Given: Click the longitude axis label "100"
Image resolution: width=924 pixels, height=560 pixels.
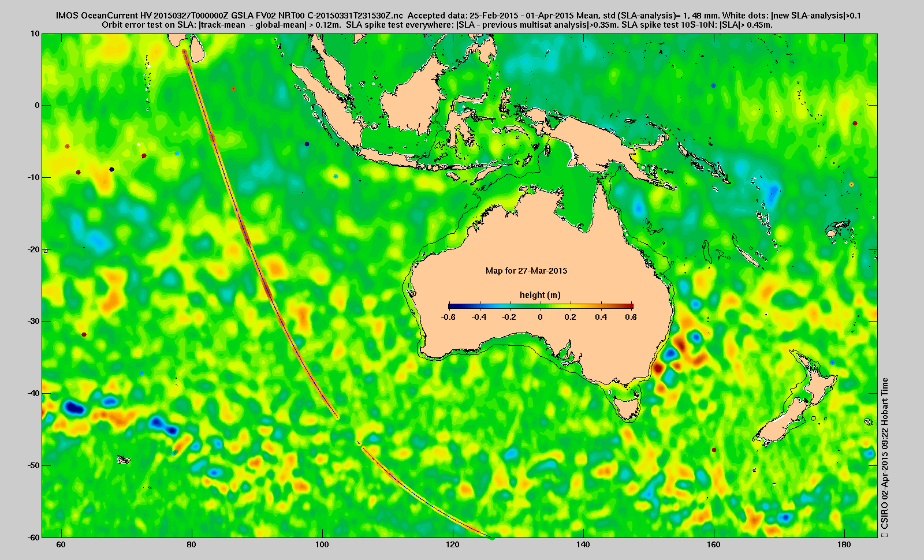Looking at the screenshot, I should [322, 544].
